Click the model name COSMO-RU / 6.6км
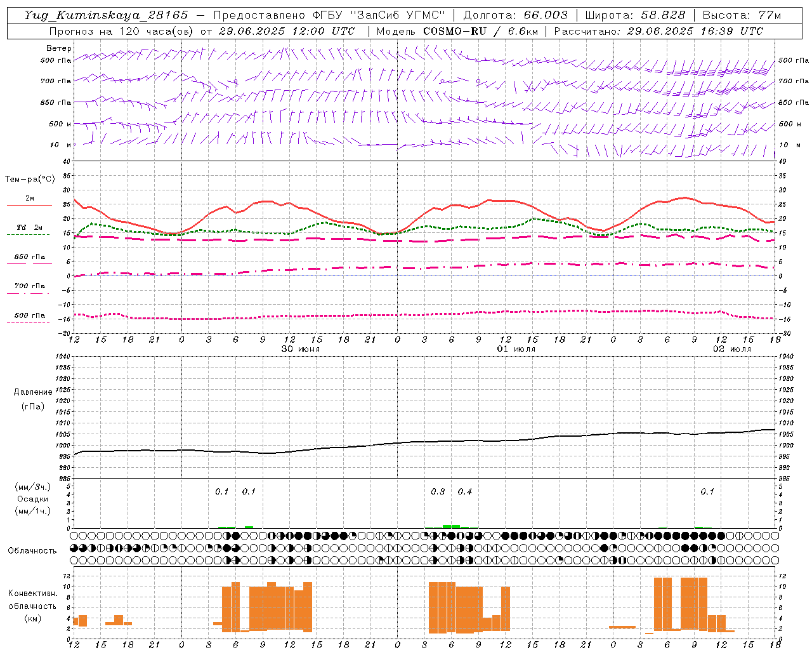The height and width of the screenshot is (650, 812). coord(481,31)
